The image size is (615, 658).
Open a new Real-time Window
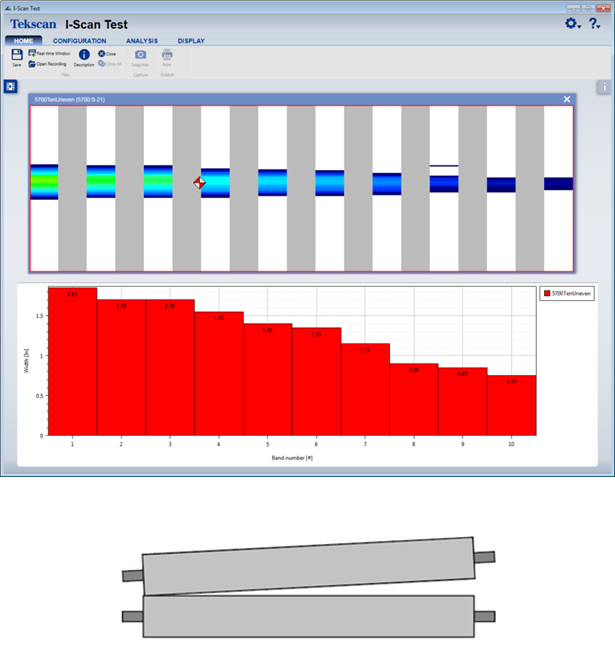coord(50,53)
